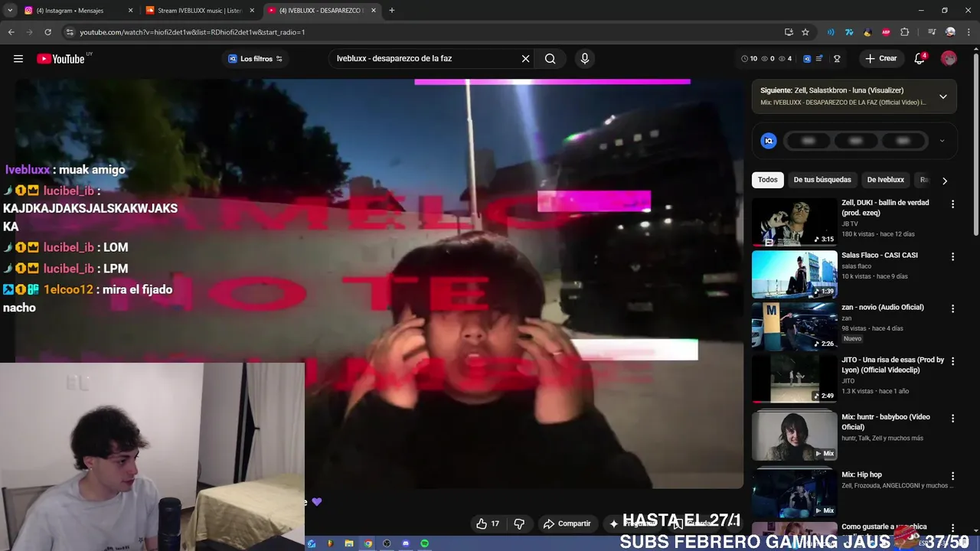980x551 pixels.
Task: Run search with the magnifier button
Action: tap(550, 59)
